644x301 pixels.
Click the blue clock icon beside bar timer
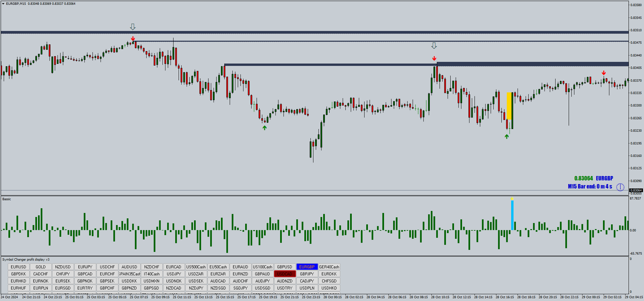click(x=620, y=187)
